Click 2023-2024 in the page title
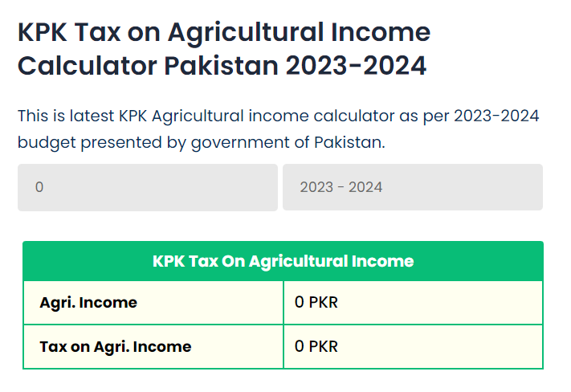571x392 pixels. pos(356,66)
